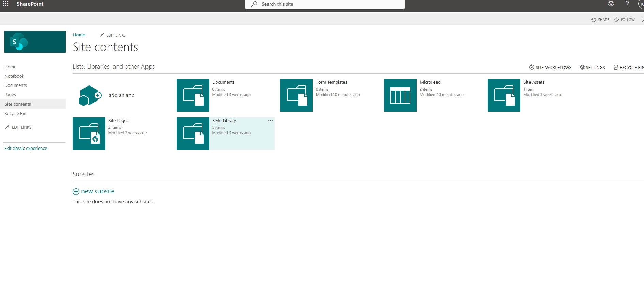Click Style Library '5 items' text

point(218,127)
